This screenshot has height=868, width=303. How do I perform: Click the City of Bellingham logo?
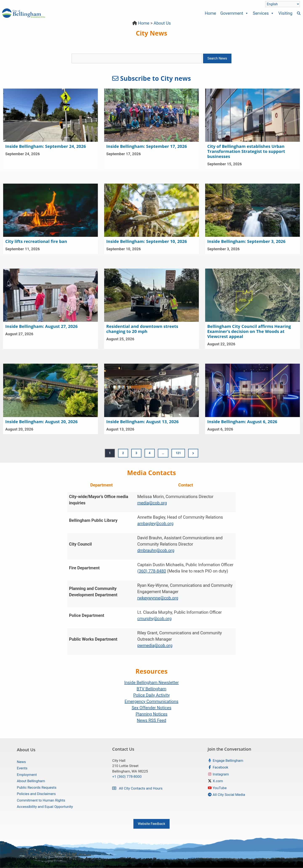[24, 13]
